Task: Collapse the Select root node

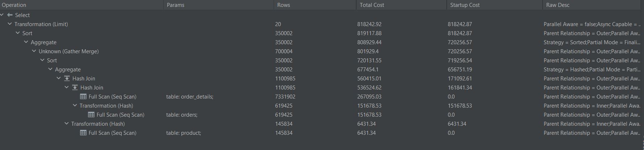Action: (2, 15)
